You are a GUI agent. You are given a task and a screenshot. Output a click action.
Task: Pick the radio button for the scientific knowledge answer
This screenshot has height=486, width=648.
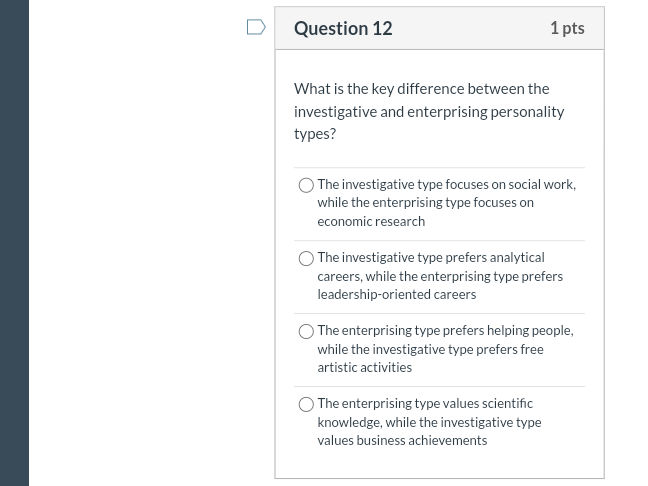coord(306,404)
